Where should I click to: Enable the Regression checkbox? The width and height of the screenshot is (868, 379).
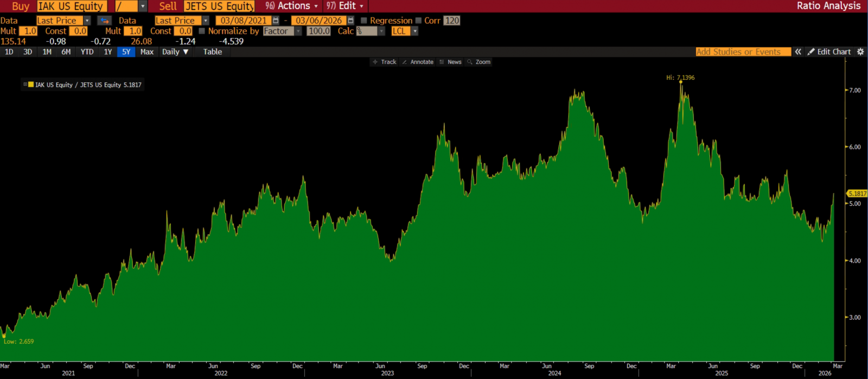tap(364, 21)
